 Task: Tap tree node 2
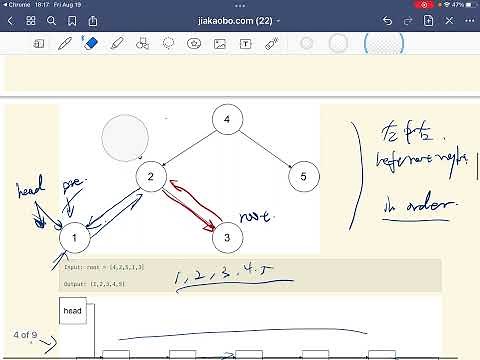click(151, 176)
